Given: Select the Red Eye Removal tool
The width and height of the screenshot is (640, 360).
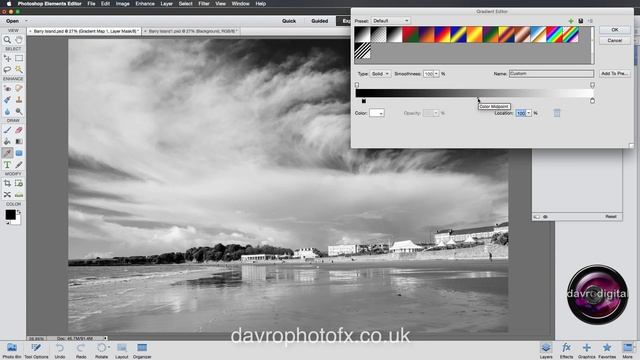Looking at the screenshot, I should (x=7, y=88).
